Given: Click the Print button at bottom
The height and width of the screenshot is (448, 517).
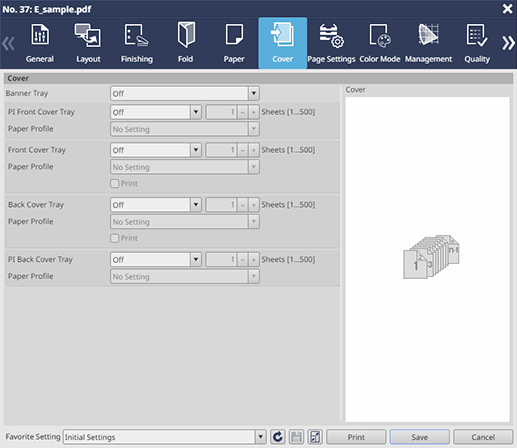Looking at the screenshot, I should (x=356, y=437).
